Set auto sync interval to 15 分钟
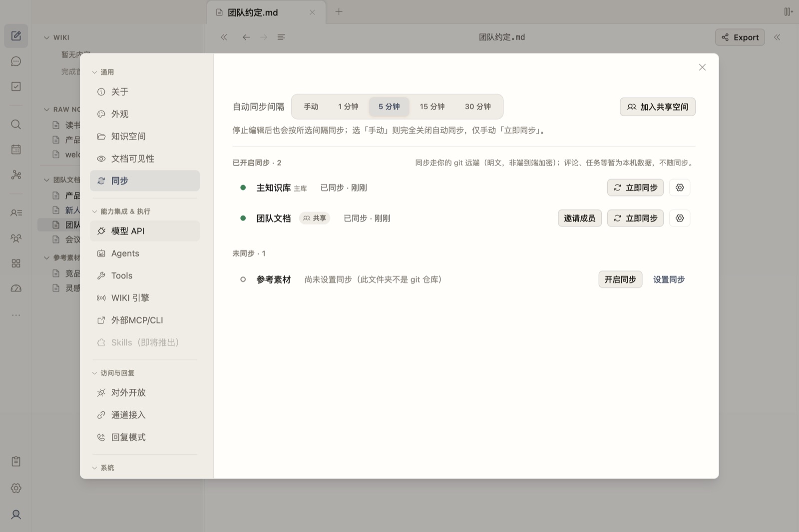799x532 pixels. click(432, 107)
